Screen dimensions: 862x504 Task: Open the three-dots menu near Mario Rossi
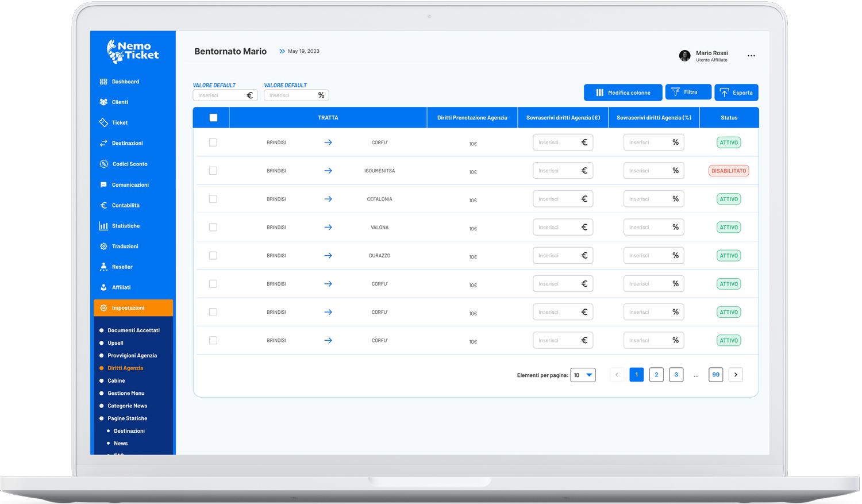point(751,56)
